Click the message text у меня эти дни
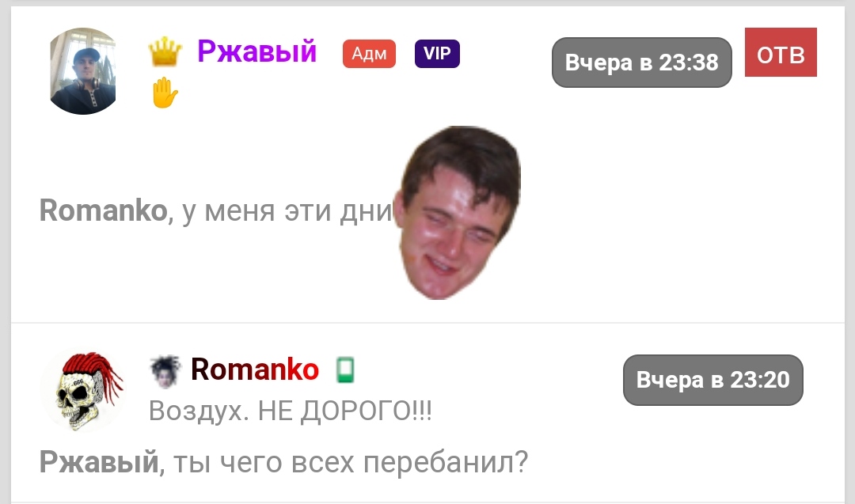 pyautogui.click(x=287, y=211)
